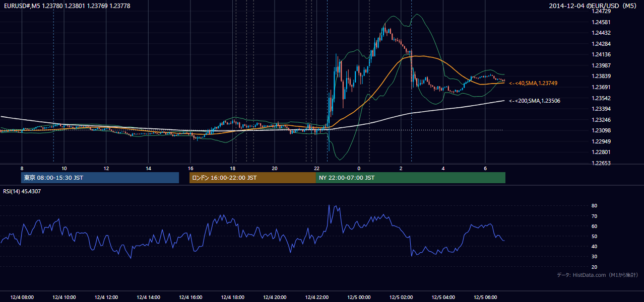Click price level 1.23246 on the axis

coord(602,120)
